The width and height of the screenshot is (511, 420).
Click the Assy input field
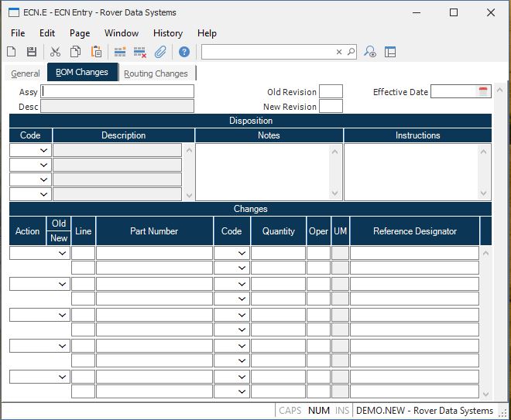click(x=118, y=91)
